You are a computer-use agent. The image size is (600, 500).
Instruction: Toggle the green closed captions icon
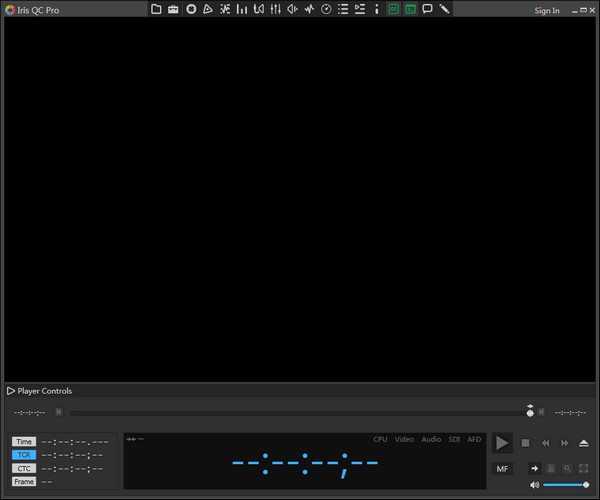tap(393, 9)
